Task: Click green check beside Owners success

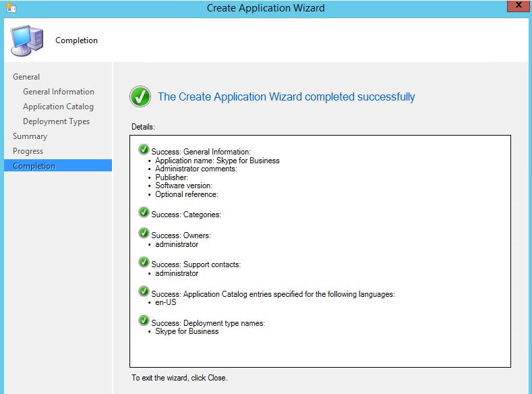Action: coord(144,233)
